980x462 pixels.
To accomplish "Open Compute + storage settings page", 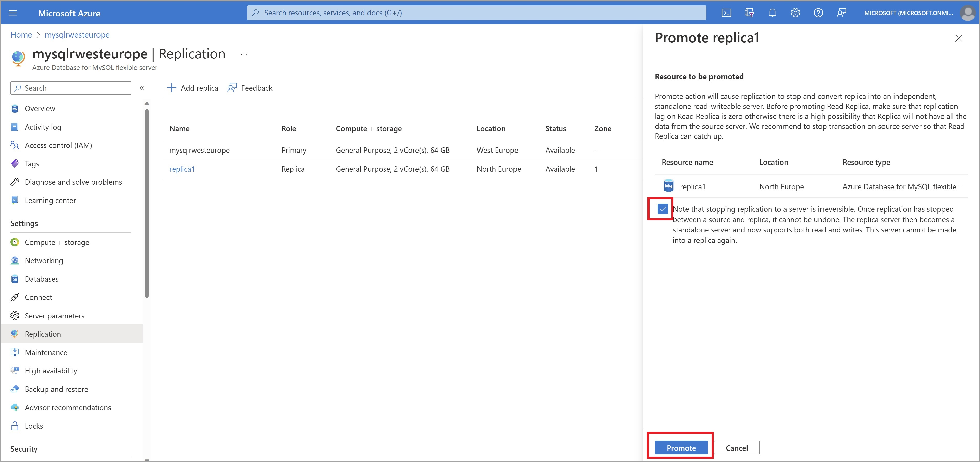I will coord(57,242).
